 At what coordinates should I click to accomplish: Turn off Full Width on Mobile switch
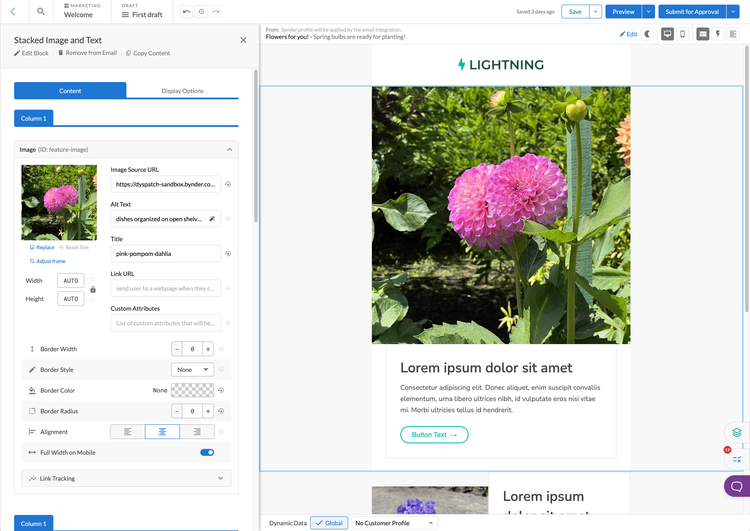(207, 453)
